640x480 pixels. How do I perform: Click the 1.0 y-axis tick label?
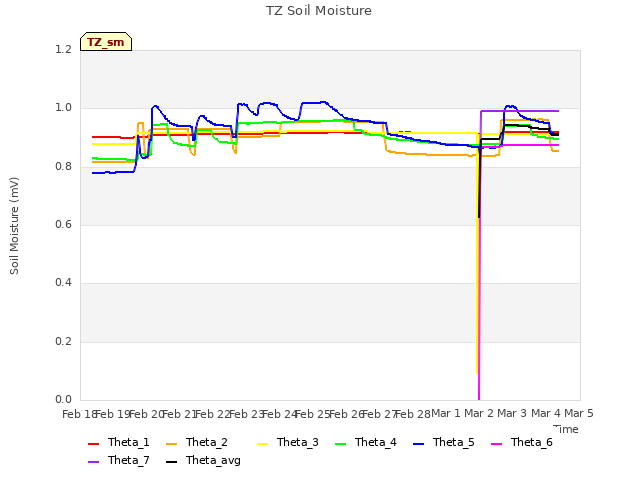point(63,108)
